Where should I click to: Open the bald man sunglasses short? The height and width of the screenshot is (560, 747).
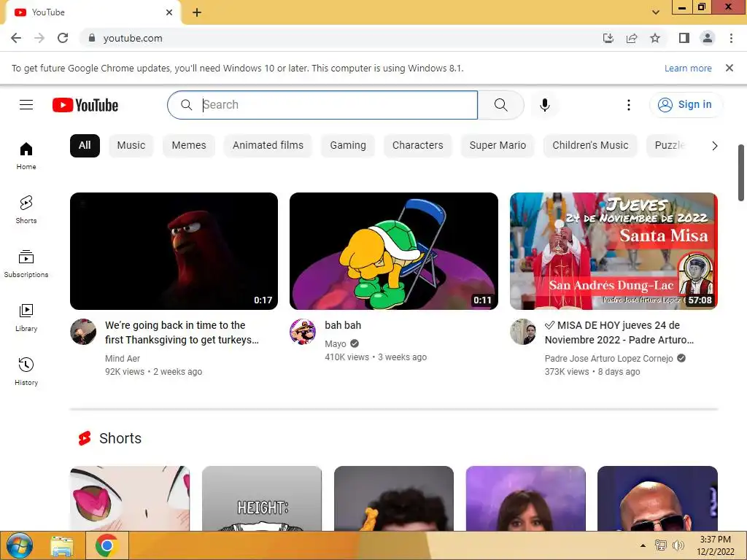tap(657, 498)
